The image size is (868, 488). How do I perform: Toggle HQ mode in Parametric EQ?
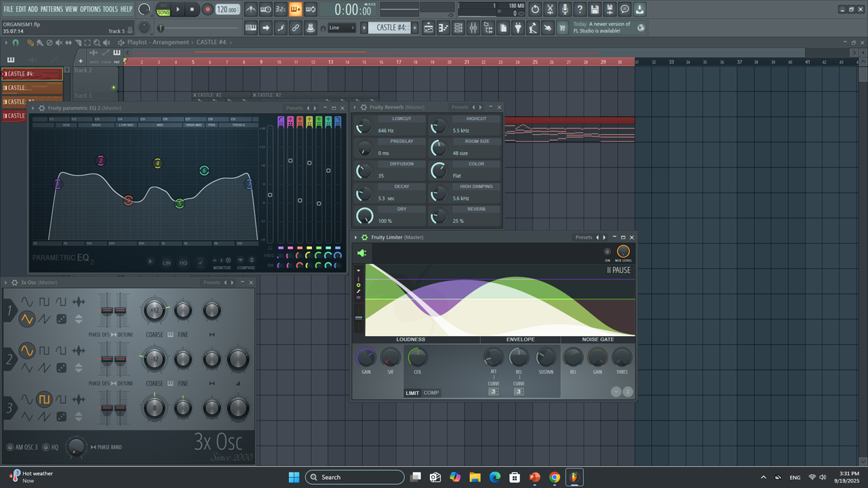[x=183, y=262]
